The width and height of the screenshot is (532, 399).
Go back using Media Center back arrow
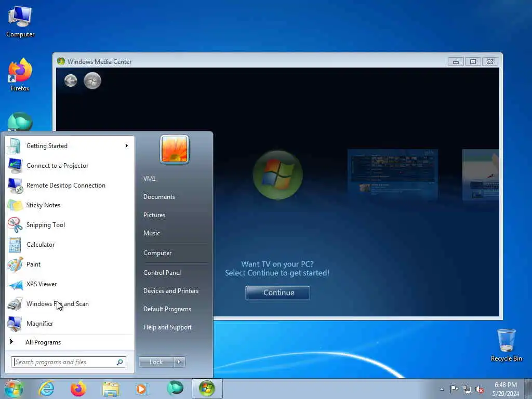71,81
